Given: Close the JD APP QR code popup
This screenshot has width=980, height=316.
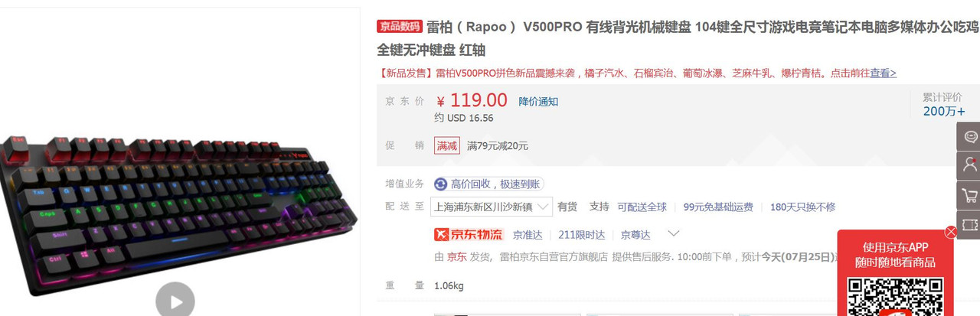Looking at the screenshot, I should tap(951, 232).
